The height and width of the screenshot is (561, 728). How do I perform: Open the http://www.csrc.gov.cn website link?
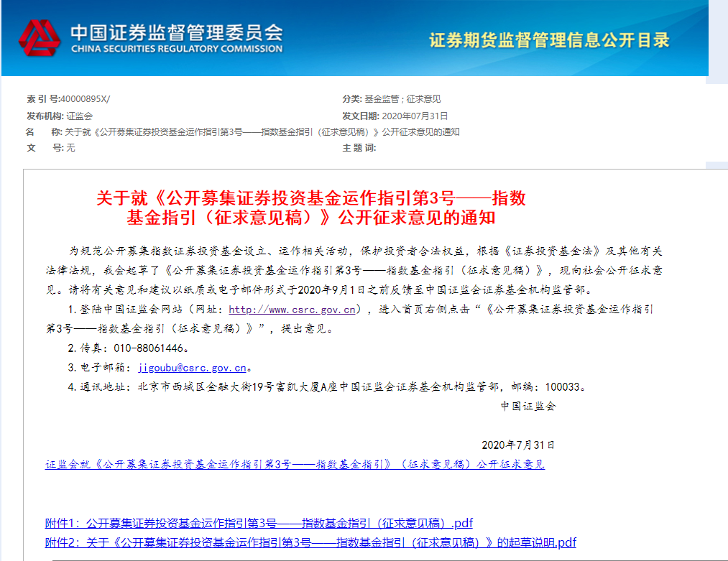tap(292, 310)
